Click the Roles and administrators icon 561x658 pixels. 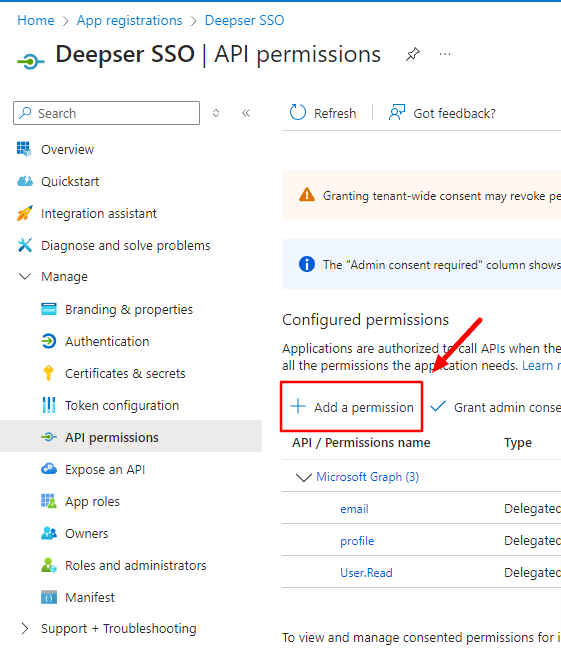pos(49,565)
